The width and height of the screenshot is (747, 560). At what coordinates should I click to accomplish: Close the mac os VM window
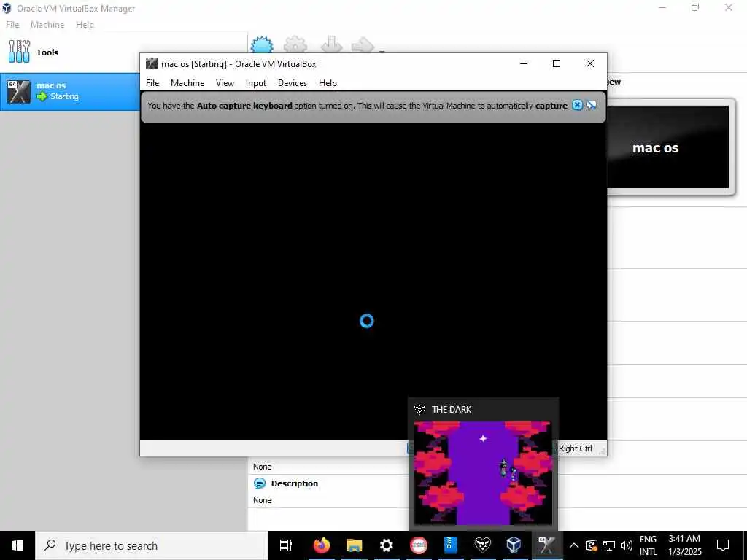click(x=589, y=64)
